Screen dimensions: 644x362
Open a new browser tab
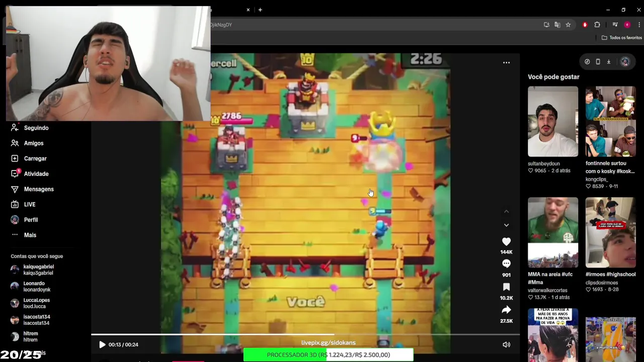tap(260, 10)
